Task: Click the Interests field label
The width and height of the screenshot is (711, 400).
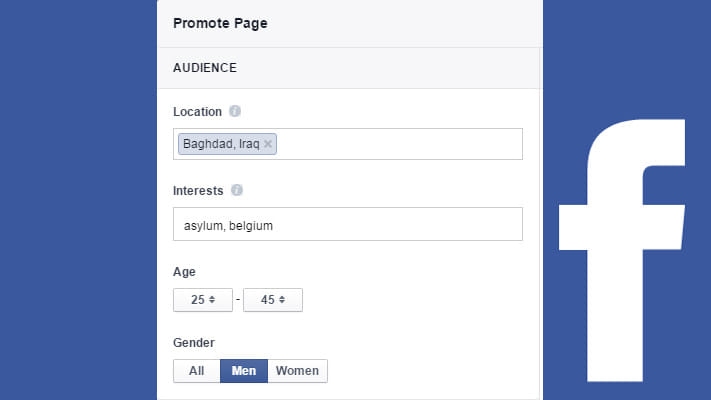Action: [x=198, y=191]
